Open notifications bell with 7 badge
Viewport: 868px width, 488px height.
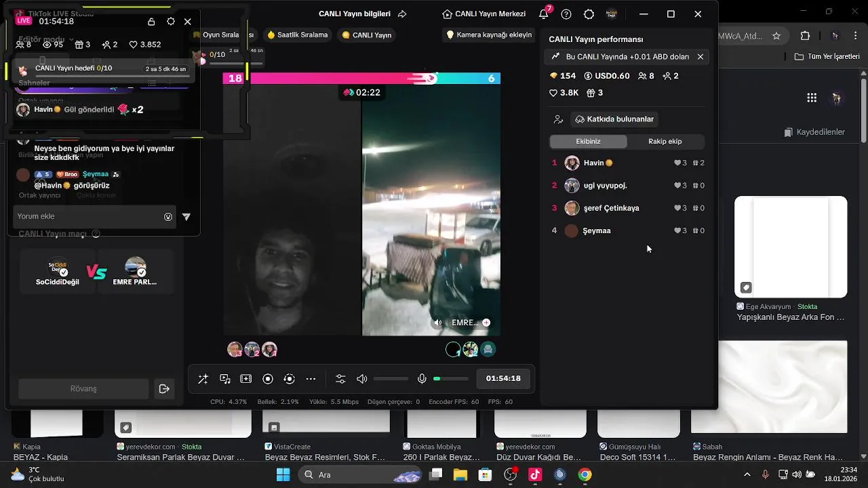click(545, 14)
